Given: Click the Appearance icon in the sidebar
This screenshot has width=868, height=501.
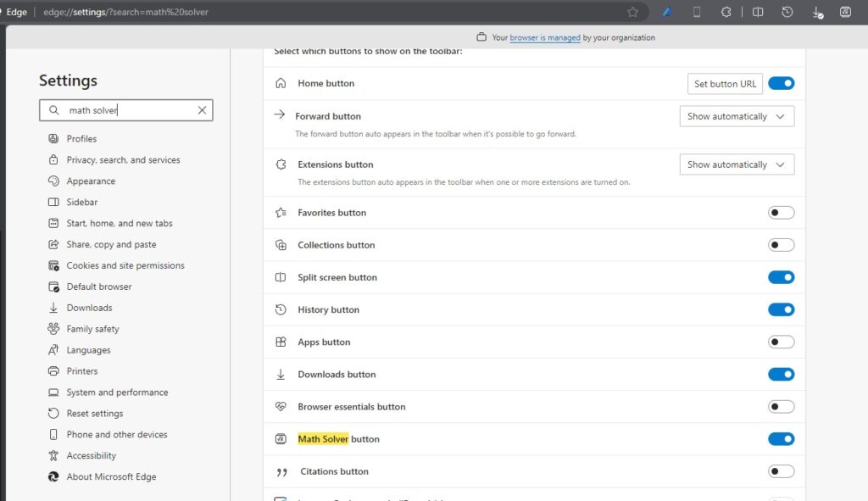Looking at the screenshot, I should click(53, 181).
